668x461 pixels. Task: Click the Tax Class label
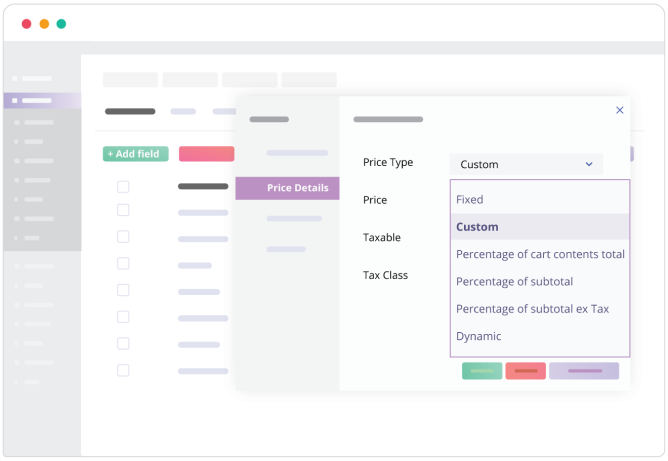point(385,275)
